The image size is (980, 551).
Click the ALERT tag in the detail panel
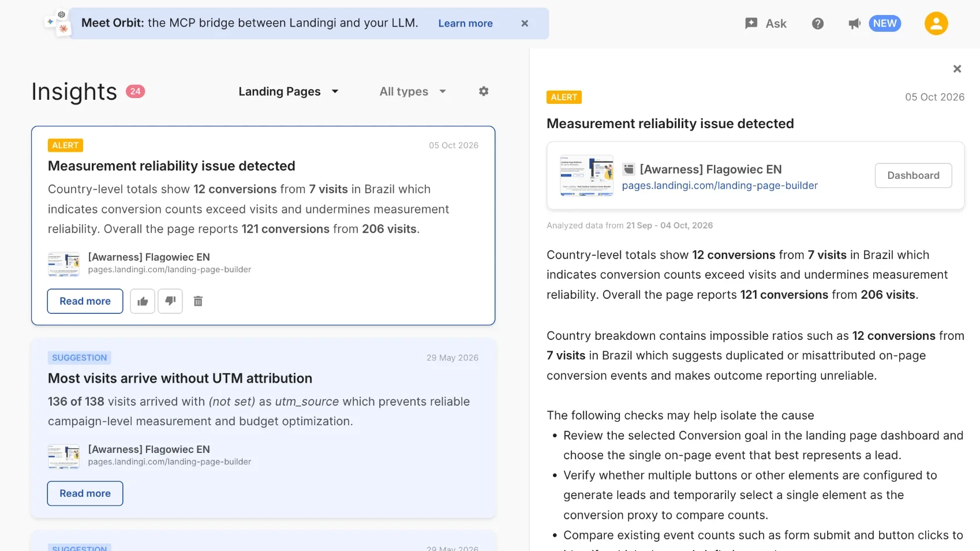tap(564, 98)
